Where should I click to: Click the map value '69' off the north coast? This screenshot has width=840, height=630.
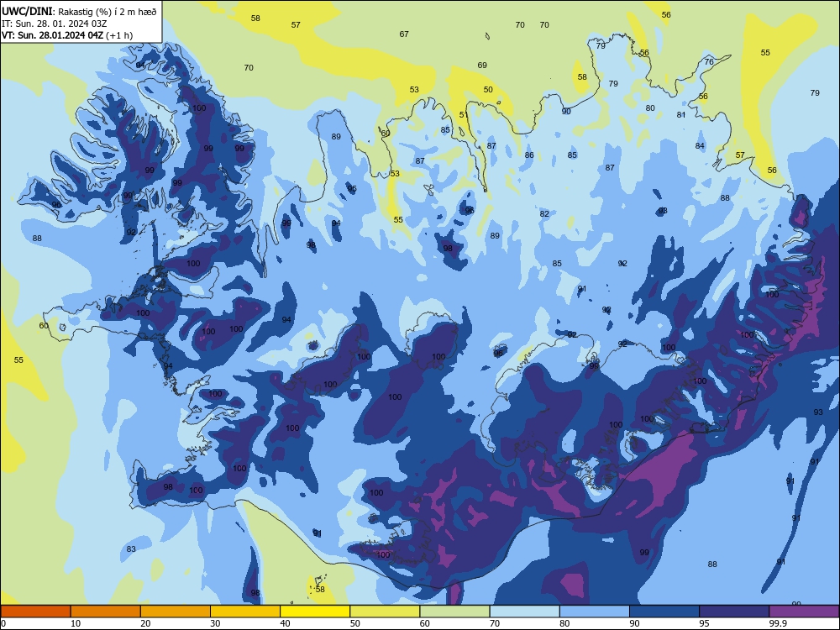point(482,66)
